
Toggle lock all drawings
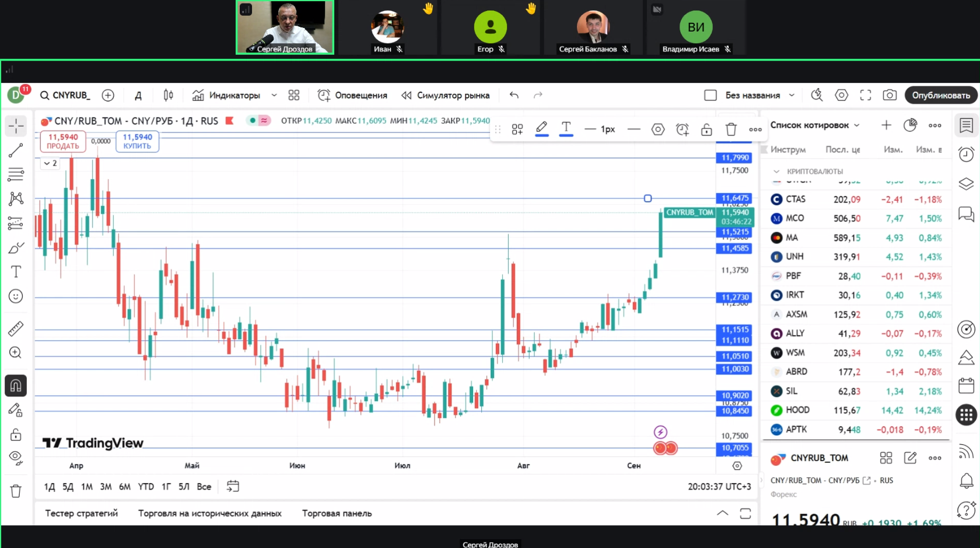[x=16, y=435]
